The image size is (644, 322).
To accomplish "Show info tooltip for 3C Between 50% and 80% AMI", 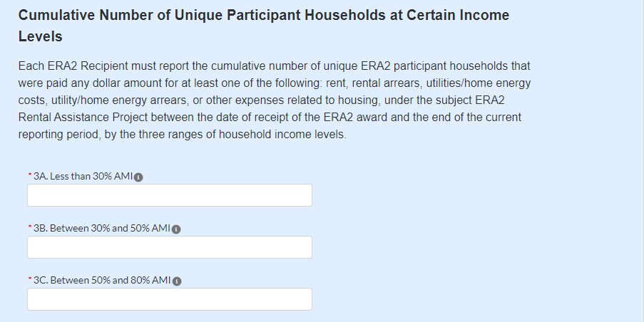I will 176,281.
